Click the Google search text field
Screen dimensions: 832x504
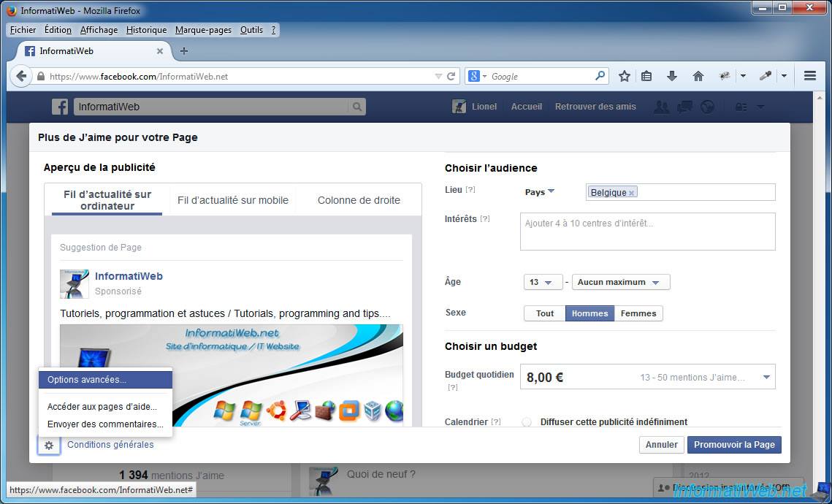click(541, 77)
